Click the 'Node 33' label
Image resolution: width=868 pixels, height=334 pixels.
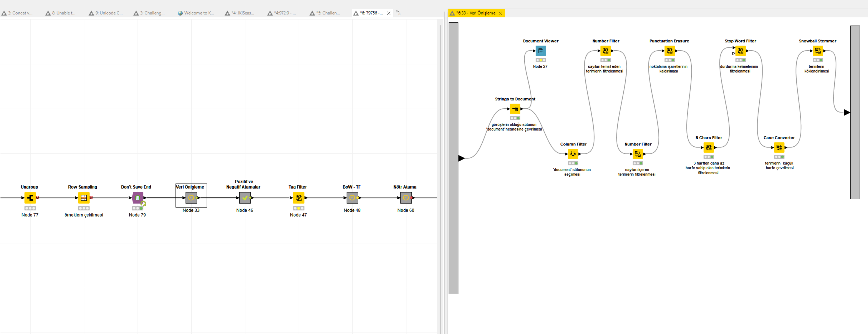tap(191, 210)
